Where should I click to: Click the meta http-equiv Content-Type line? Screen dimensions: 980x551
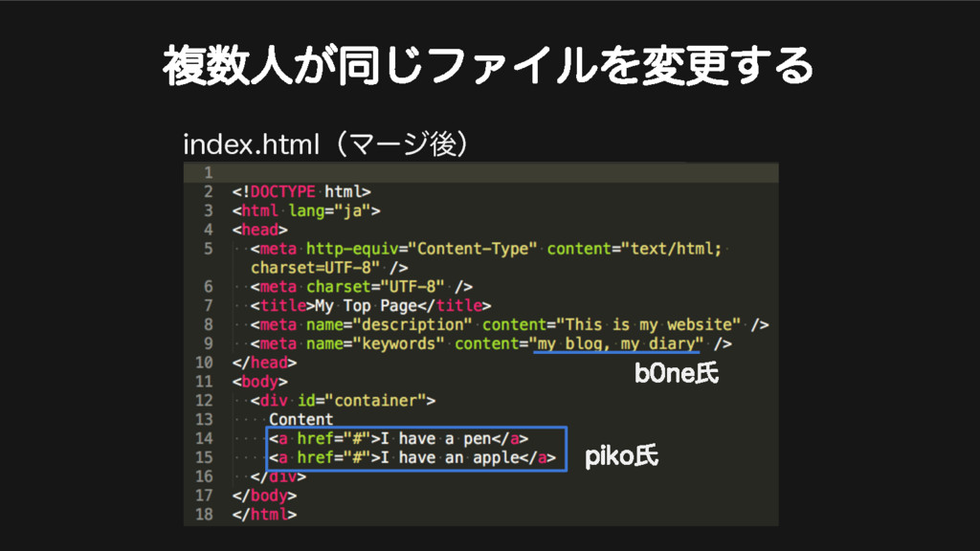[486, 249]
